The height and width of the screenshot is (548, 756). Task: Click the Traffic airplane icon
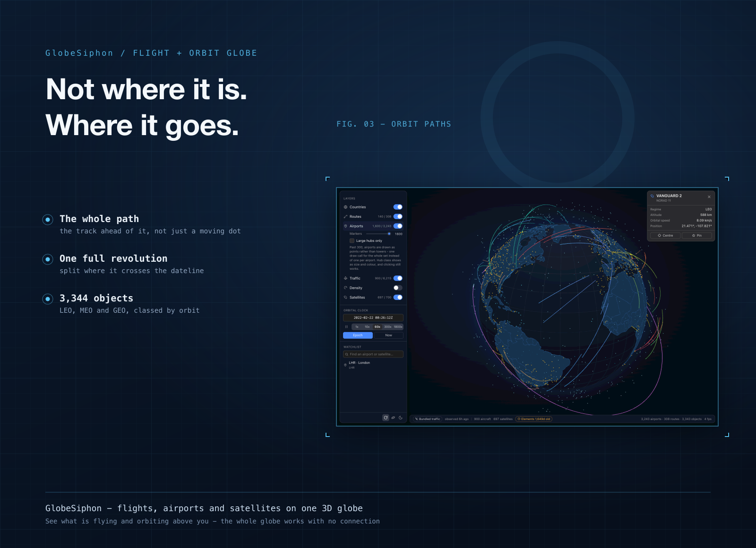(x=345, y=278)
